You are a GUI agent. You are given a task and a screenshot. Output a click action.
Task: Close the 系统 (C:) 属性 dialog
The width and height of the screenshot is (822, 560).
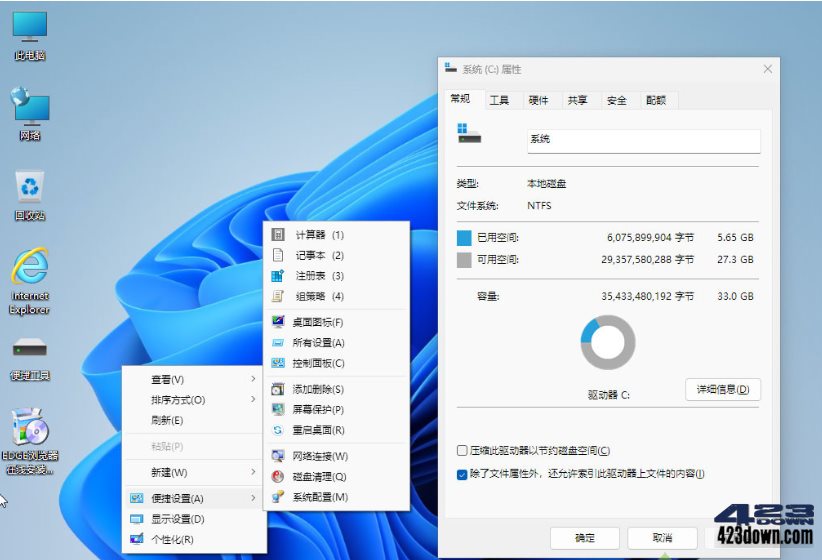768,69
